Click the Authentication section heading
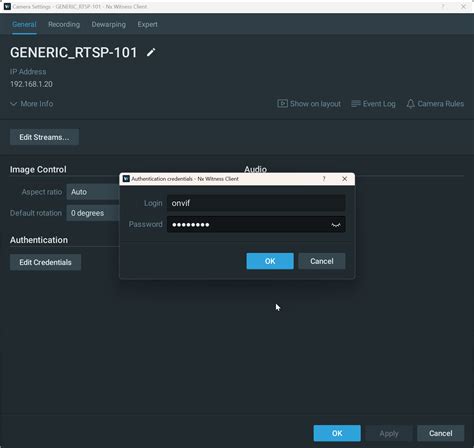474x448 pixels. tap(39, 240)
